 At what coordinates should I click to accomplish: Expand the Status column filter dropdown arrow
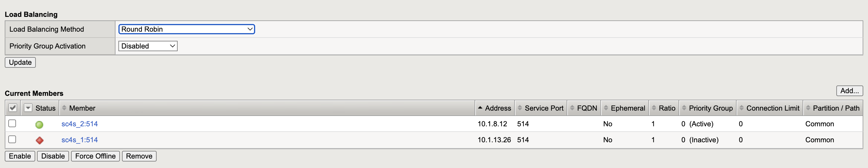(28, 108)
